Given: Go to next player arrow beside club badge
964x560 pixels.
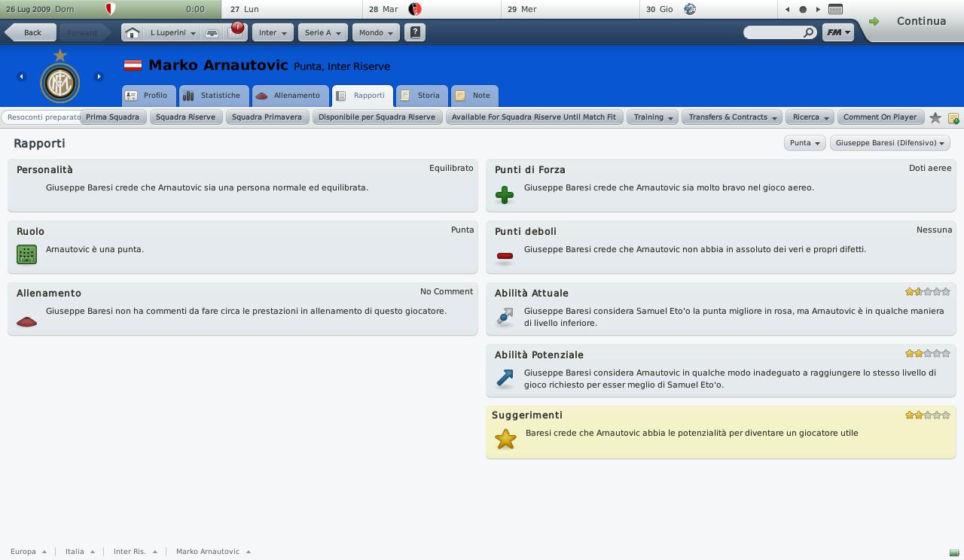Looking at the screenshot, I should point(99,76).
